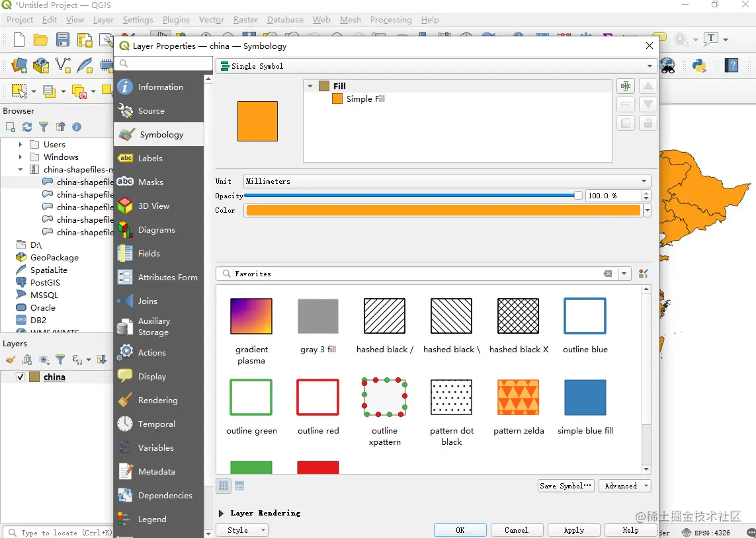Expand the Layer Rendering section
The width and height of the screenshot is (756, 538).
pos(222,513)
